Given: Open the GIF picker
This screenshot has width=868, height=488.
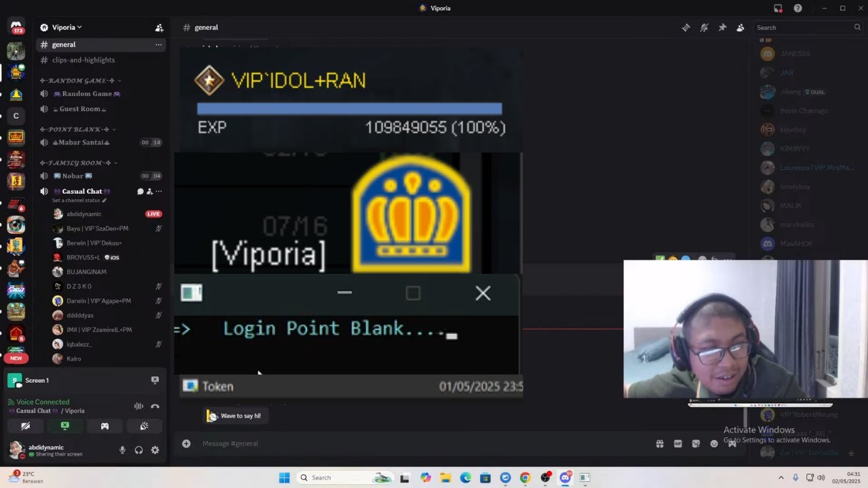Looking at the screenshot, I should pyautogui.click(x=677, y=443).
